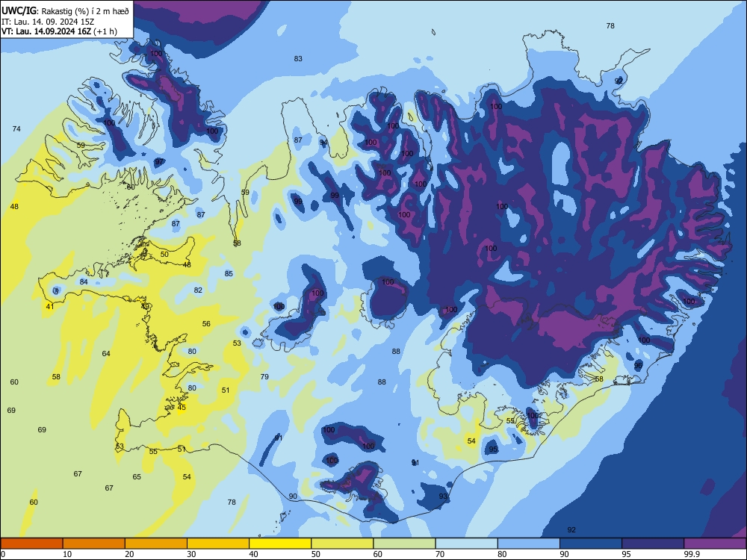
Task: Click the orange 10–20 legend swatch
Action: click(94, 544)
